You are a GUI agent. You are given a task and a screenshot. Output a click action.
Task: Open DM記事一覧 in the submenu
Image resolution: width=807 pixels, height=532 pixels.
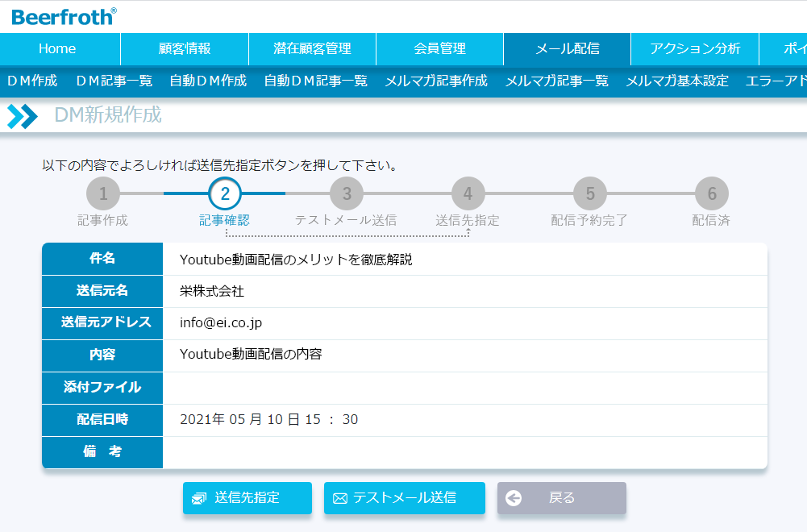114,81
